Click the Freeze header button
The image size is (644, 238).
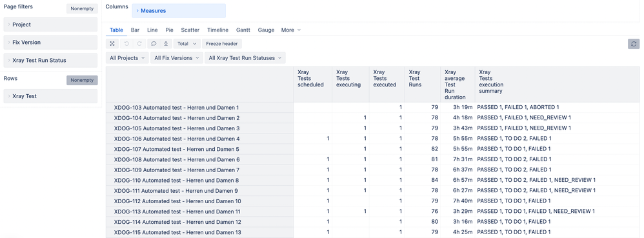(x=222, y=43)
